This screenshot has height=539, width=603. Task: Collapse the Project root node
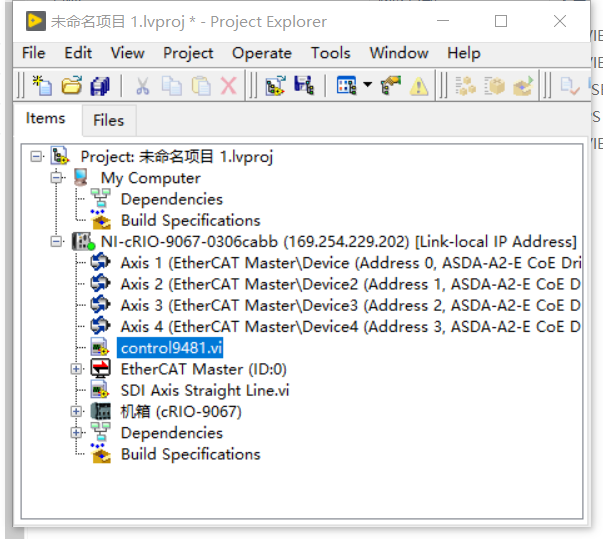(x=36, y=156)
